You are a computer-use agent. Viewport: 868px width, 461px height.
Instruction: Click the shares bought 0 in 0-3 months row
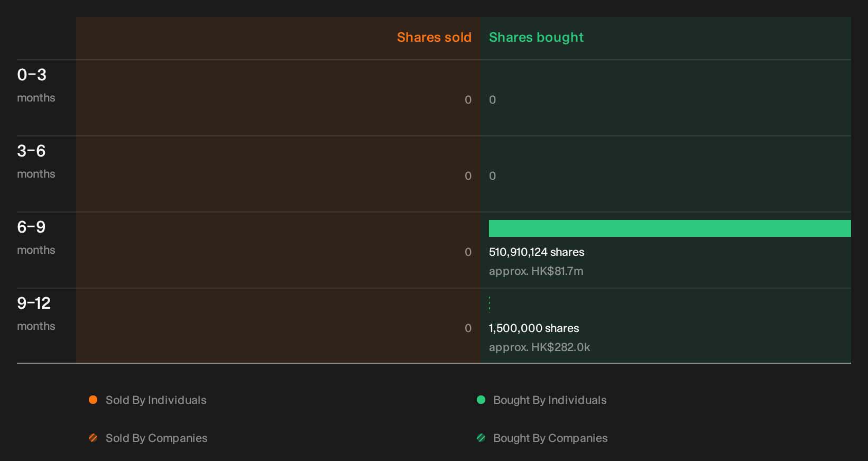[x=492, y=100]
